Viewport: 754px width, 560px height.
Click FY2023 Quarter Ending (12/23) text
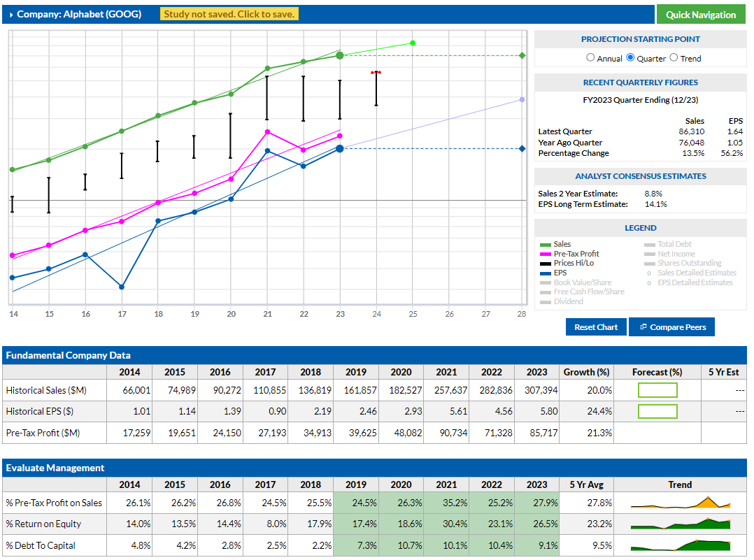coord(641,100)
